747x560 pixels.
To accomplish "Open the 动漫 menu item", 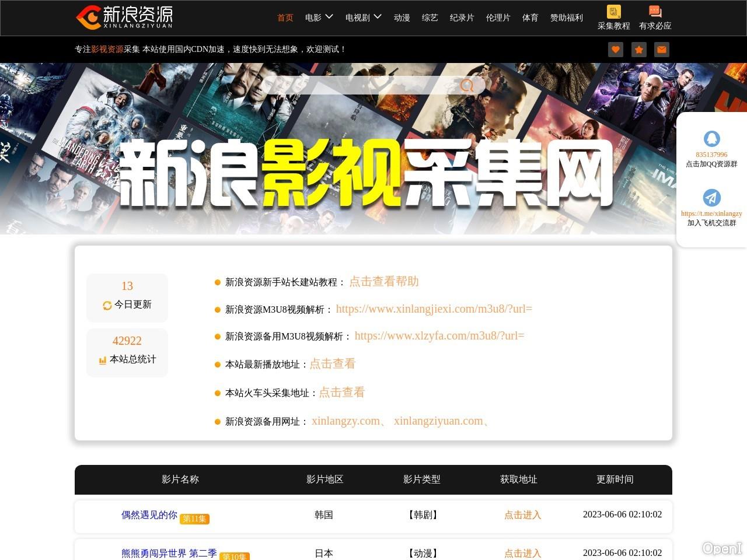I will pos(402,17).
